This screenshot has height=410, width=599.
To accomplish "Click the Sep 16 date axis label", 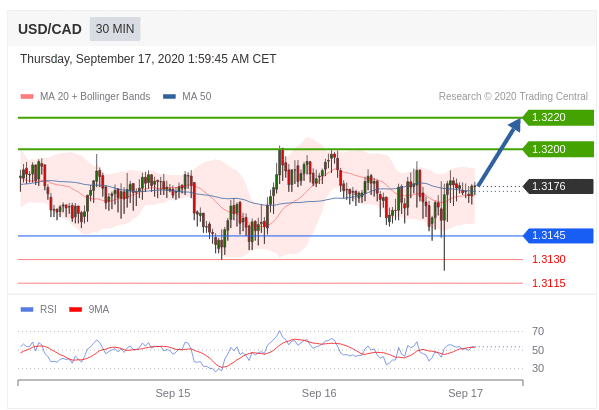I will (x=319, y=393).
